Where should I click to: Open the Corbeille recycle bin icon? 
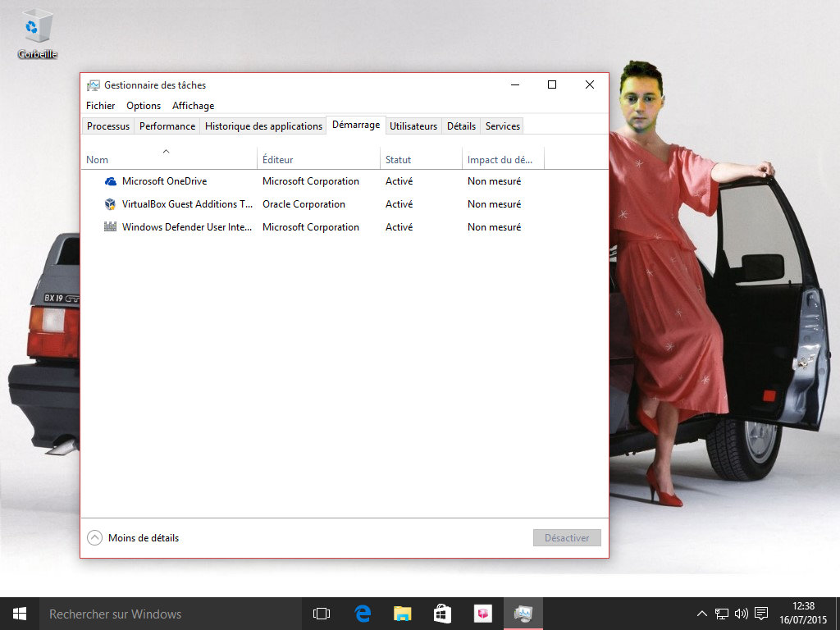[37, 33]
